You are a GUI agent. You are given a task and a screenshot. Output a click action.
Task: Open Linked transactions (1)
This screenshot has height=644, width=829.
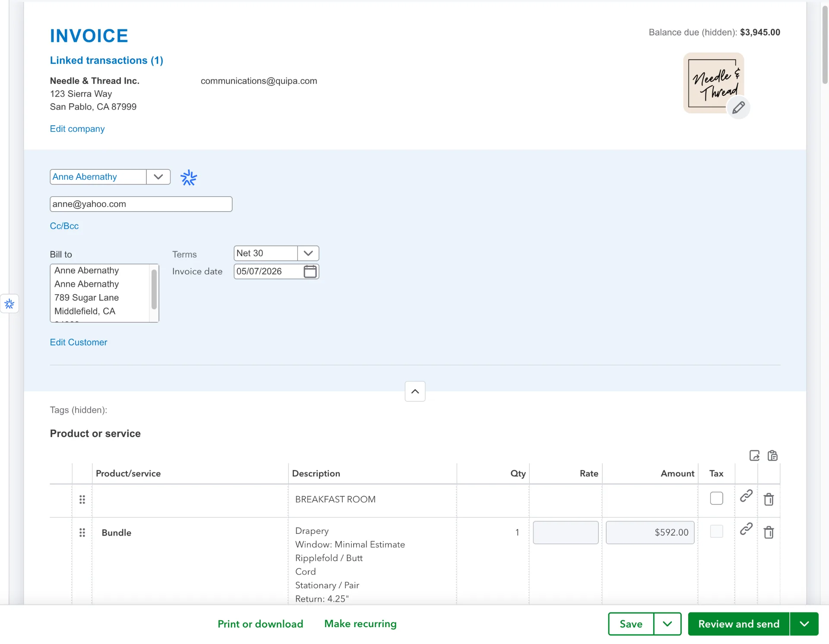[107, 60]
